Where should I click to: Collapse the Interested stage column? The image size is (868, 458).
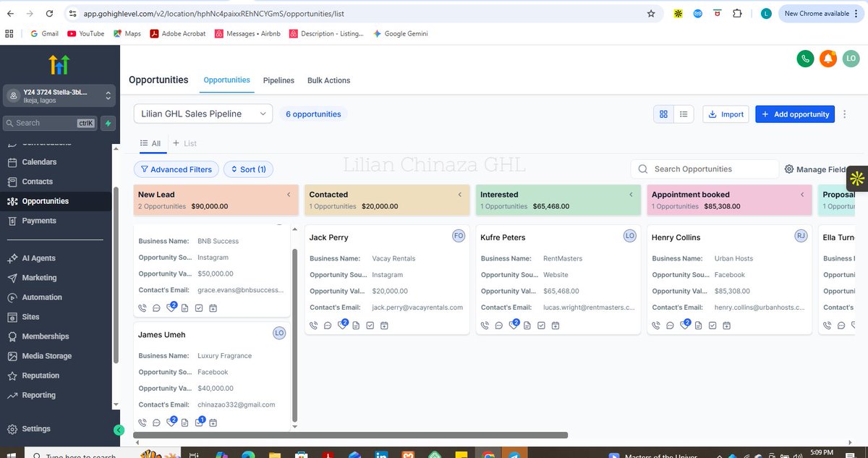[631, 195]
